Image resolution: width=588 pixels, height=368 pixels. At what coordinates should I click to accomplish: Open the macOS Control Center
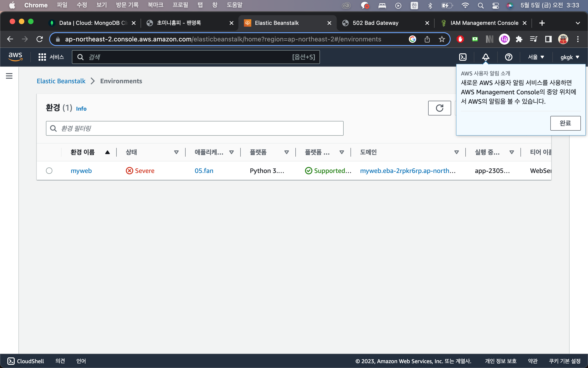click(x=495, y=5)
